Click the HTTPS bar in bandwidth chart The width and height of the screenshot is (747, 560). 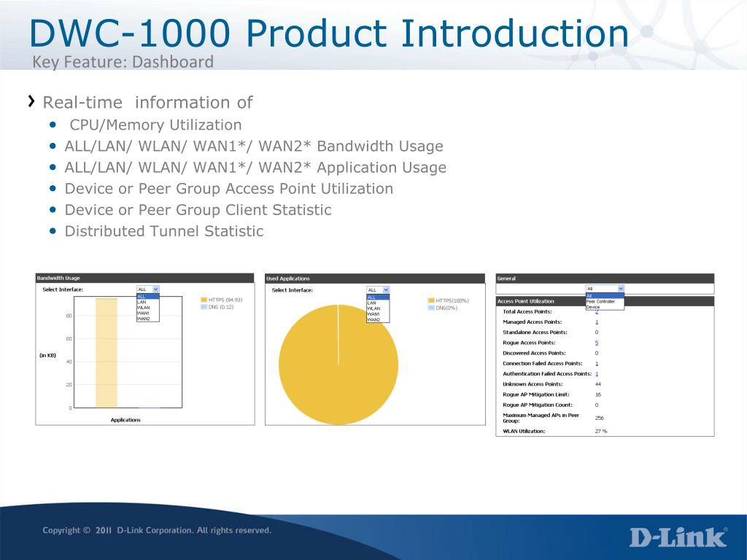pos(107,353)
